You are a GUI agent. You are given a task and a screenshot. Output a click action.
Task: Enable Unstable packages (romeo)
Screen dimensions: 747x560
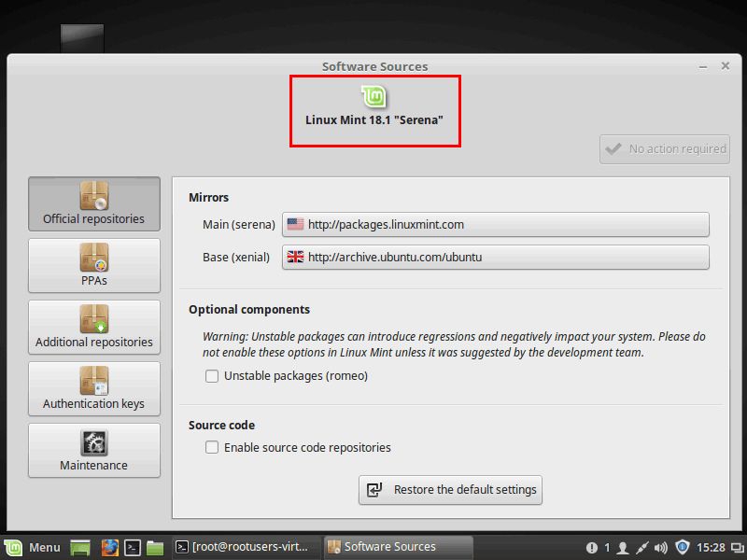pyautogui.click(x=212, y=375)
